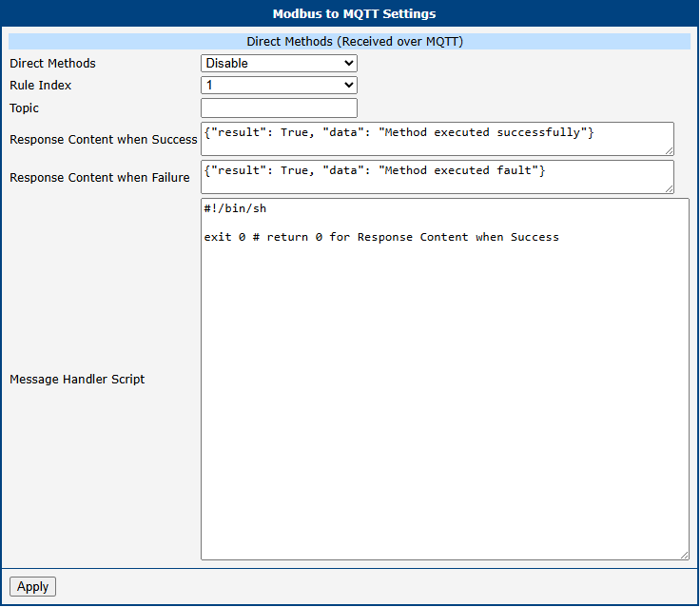The width and height of the screenshot is (700, 607).
Task: Click the 'Topic' label
Action: point(24,108)
